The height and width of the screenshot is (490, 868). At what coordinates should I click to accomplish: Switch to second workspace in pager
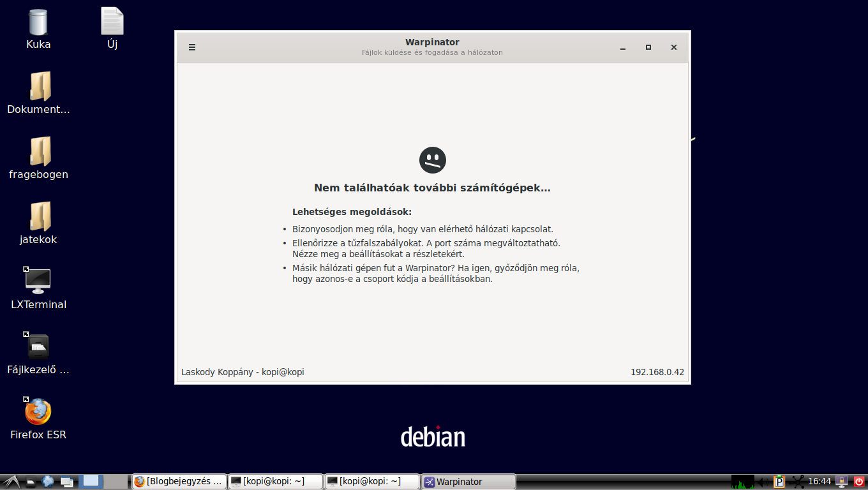click(x=116, y=482)
